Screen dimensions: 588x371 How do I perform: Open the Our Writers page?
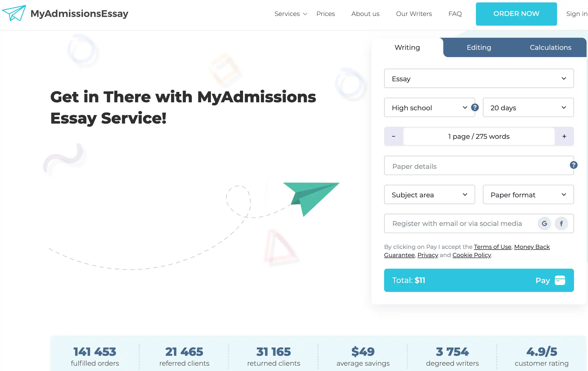coord(414,14)
